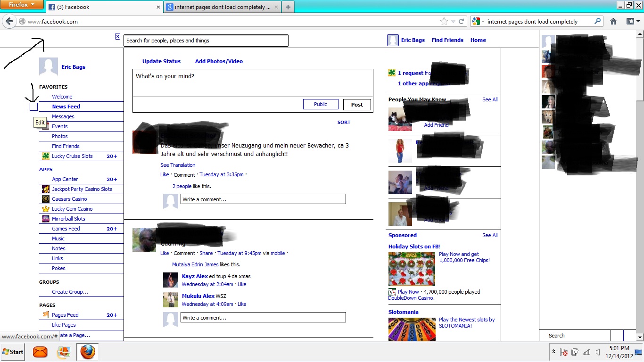Click the Caesars Casino app icon
644x362 pixels.
pyautogui.click(x=46, y=199)
